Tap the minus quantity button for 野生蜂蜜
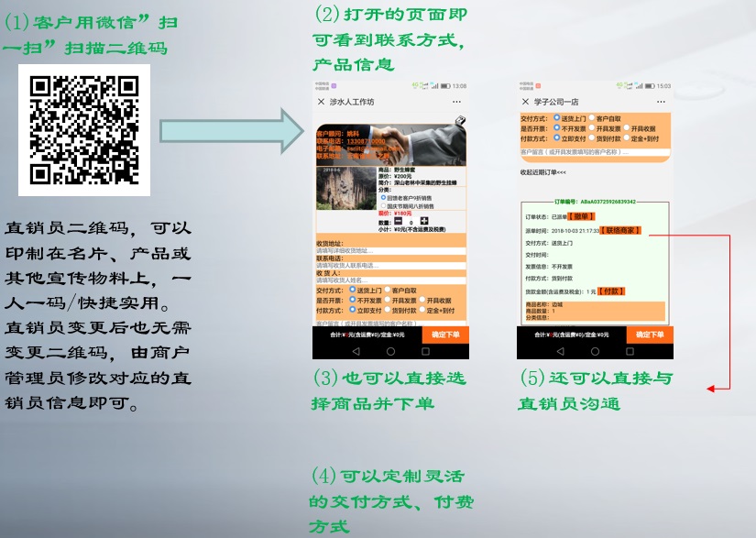The width and height of the screenshot is (756, 538). [x=399, y=221]
